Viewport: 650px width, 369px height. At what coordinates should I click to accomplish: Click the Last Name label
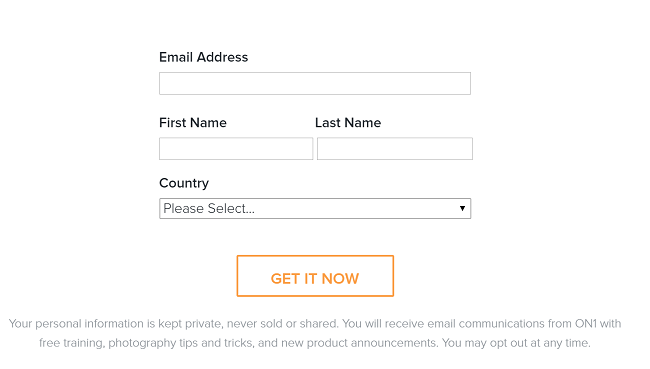[348, 123]
